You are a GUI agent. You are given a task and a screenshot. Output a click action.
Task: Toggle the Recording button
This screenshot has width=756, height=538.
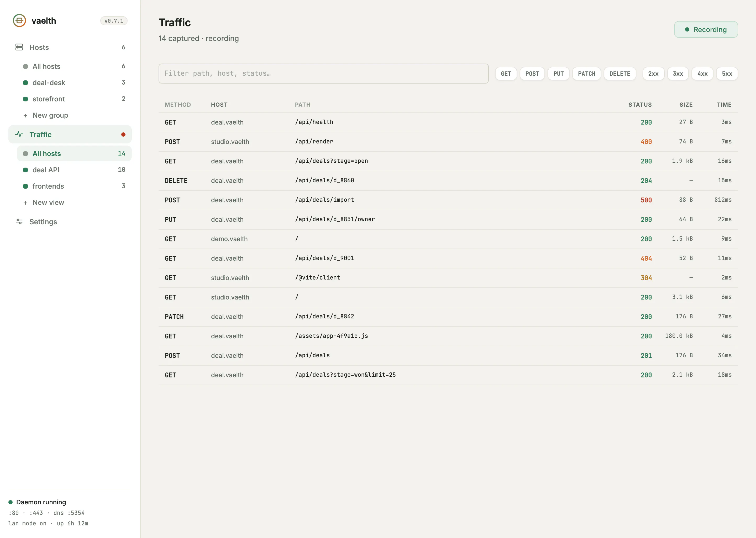[x=706, y=29]
